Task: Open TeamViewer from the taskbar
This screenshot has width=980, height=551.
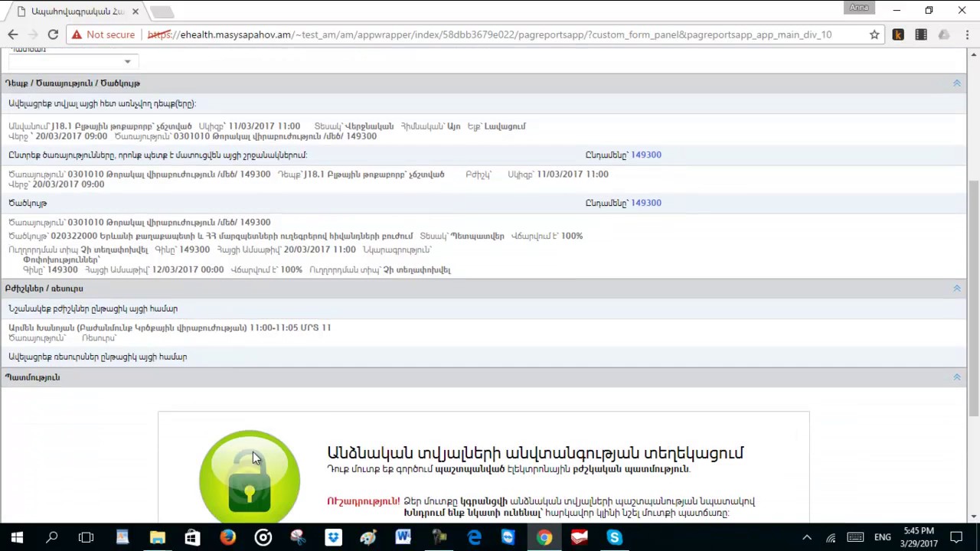Action: pyautogui.click(x=508, y=537)
